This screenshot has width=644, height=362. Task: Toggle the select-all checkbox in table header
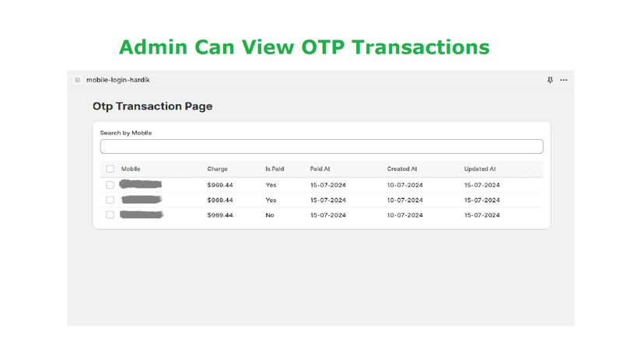[x=110, y=169]
